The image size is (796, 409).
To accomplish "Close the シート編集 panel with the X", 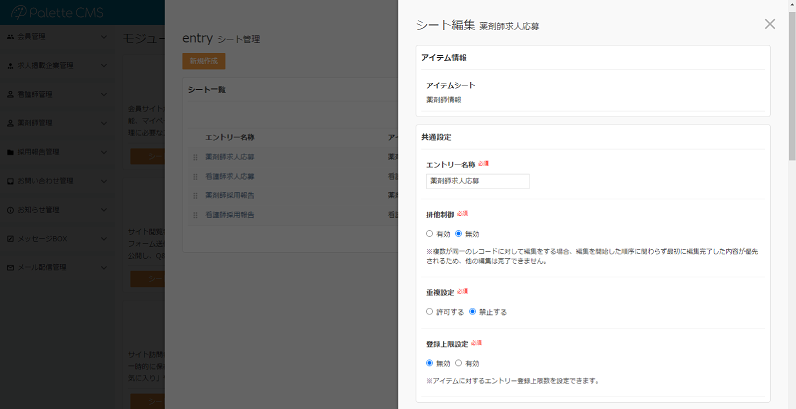I will click(770, 24).
